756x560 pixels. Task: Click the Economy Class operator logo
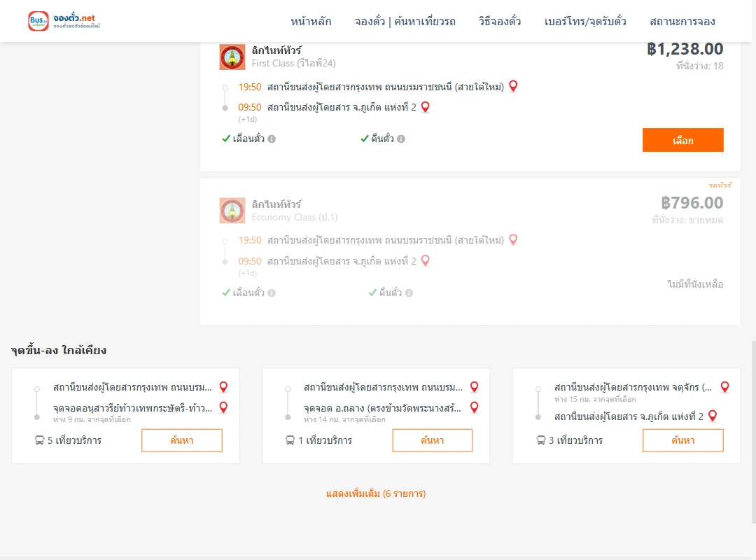tap(232, 210)
